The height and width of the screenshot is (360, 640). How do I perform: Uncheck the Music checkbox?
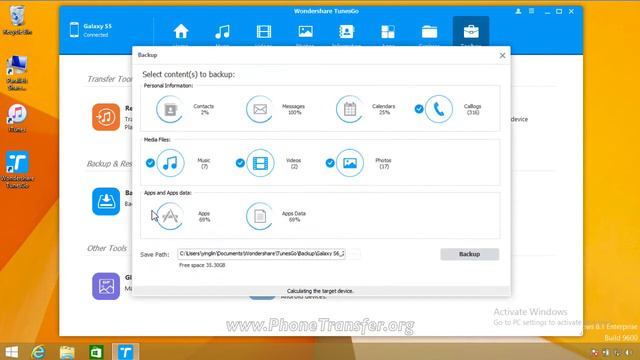point(150,163)
